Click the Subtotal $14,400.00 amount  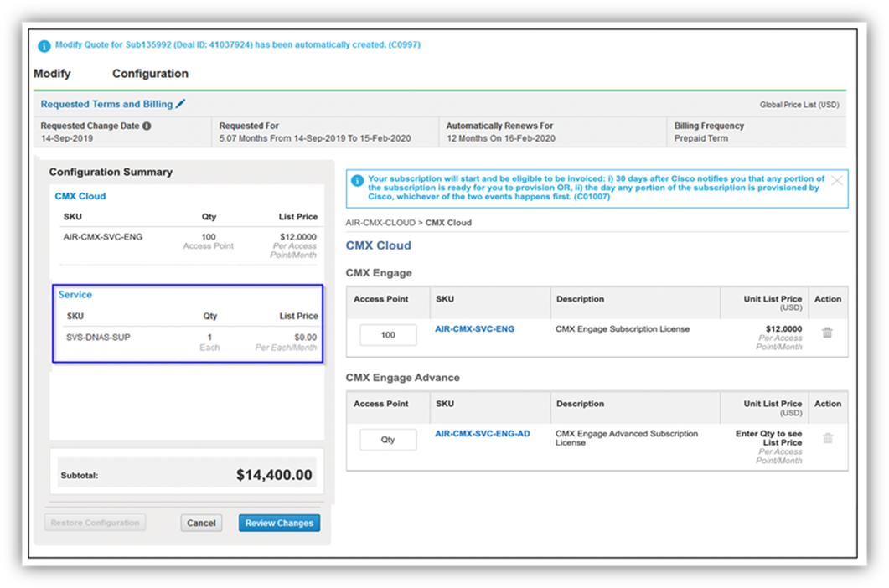coord(274,475)
